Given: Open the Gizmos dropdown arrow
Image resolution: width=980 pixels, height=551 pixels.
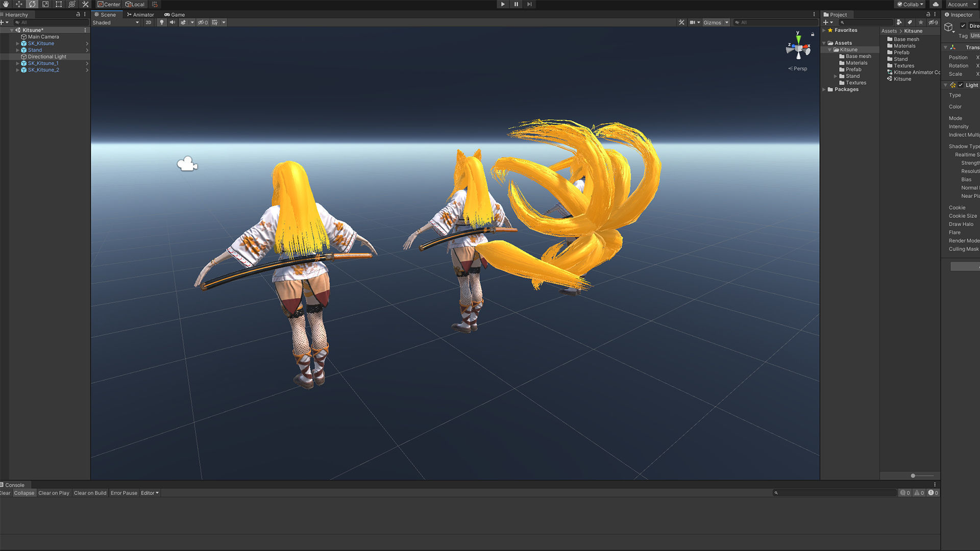Looking at the screenshot, I should coord(727,22).
